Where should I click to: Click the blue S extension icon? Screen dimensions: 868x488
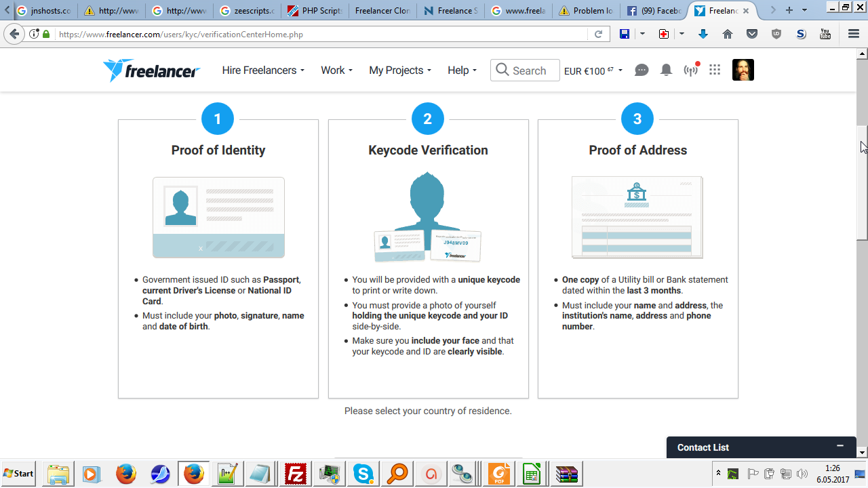click(801, 34)
